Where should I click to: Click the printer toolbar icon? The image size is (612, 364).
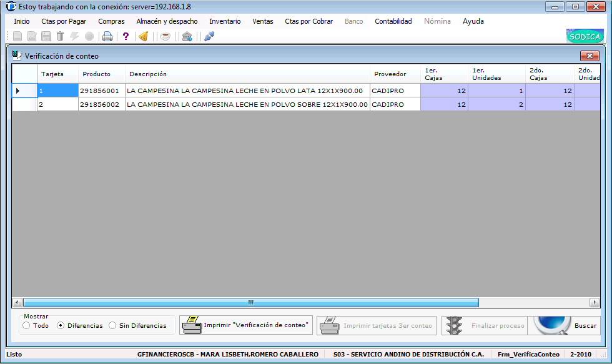point(107,36)
